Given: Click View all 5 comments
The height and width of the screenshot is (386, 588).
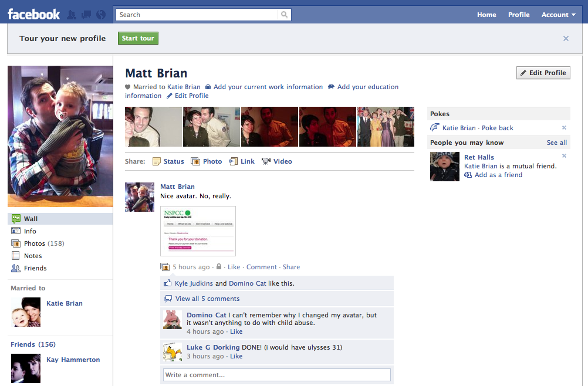Looking at the screenshot, I should click(x=207, y=299).
